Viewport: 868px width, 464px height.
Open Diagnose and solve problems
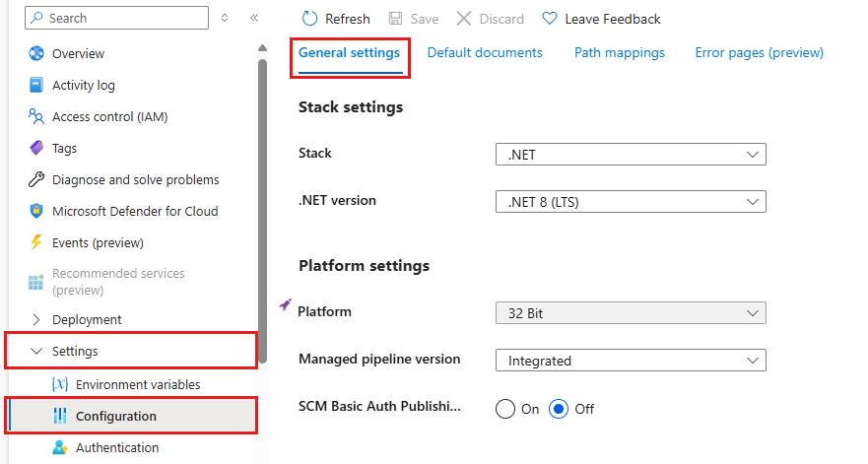point(135,180)
